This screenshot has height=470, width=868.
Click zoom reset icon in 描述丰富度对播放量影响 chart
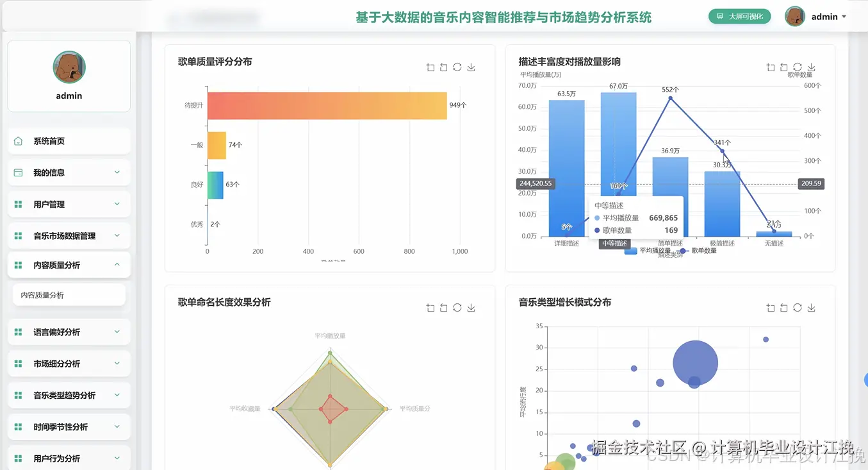tap(784, 67)
